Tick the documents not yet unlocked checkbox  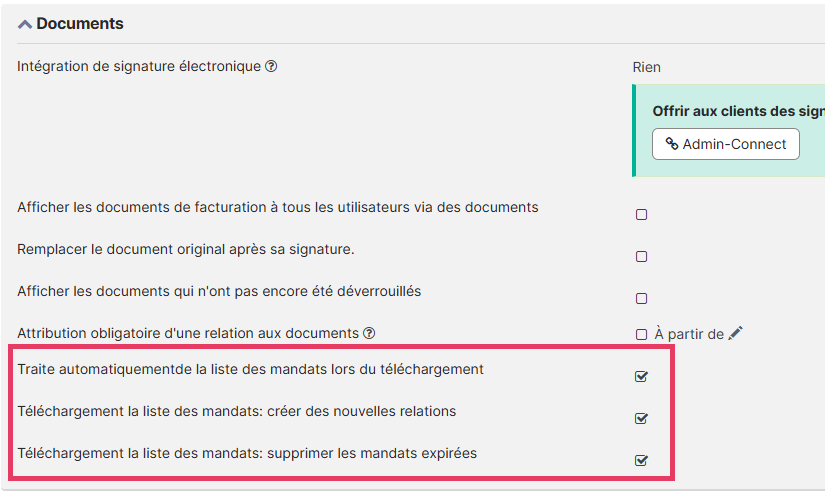coord(642,298)
